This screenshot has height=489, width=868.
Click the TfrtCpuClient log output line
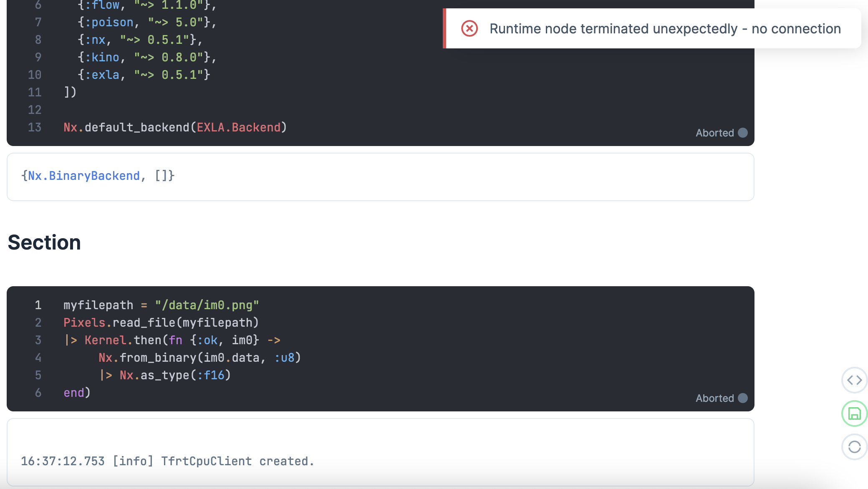(x=167, y=461)
